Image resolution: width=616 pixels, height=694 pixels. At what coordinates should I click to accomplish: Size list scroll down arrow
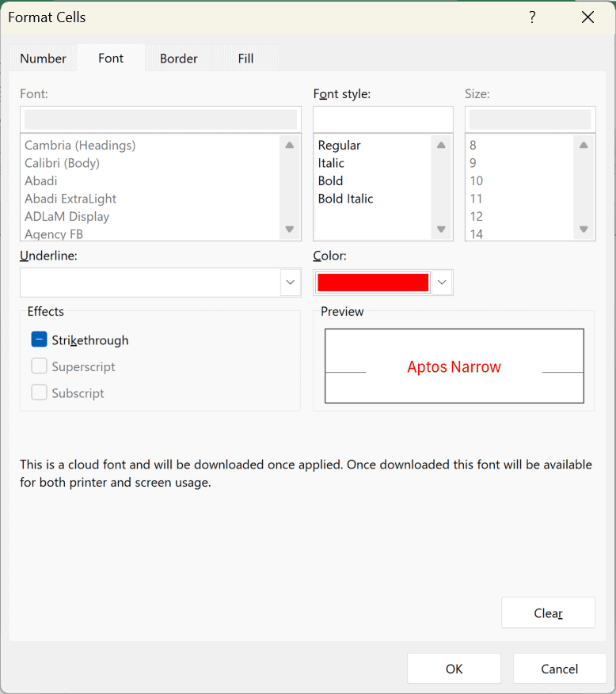(x=584, y=229)
